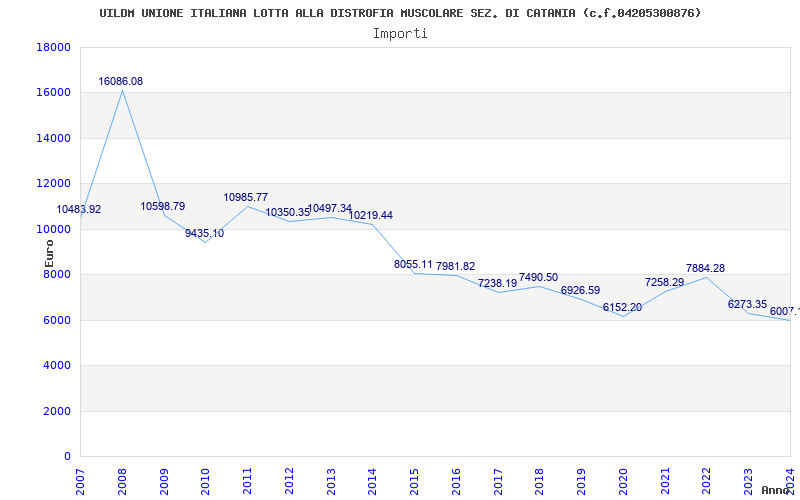Viewport: 800px width, 500px height.
Task: Click the y-axis tick 12000
Action: click(54, 184)
